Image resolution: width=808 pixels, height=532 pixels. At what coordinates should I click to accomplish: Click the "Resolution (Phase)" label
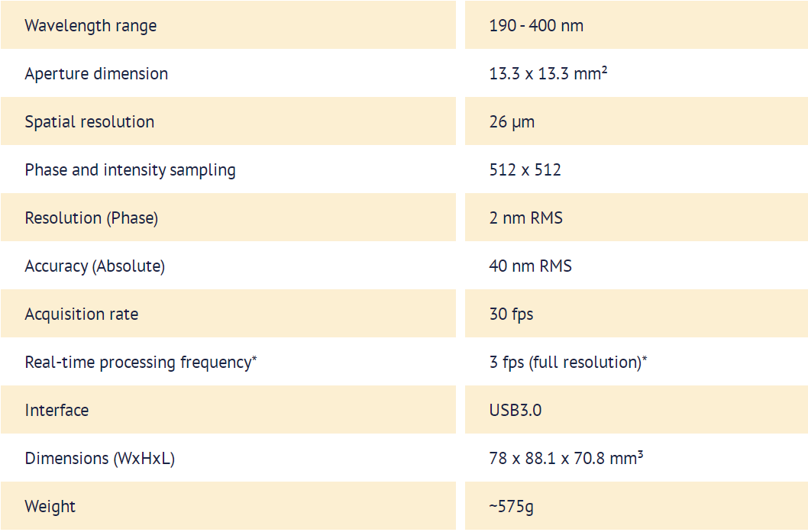click(x=91, y=218)
